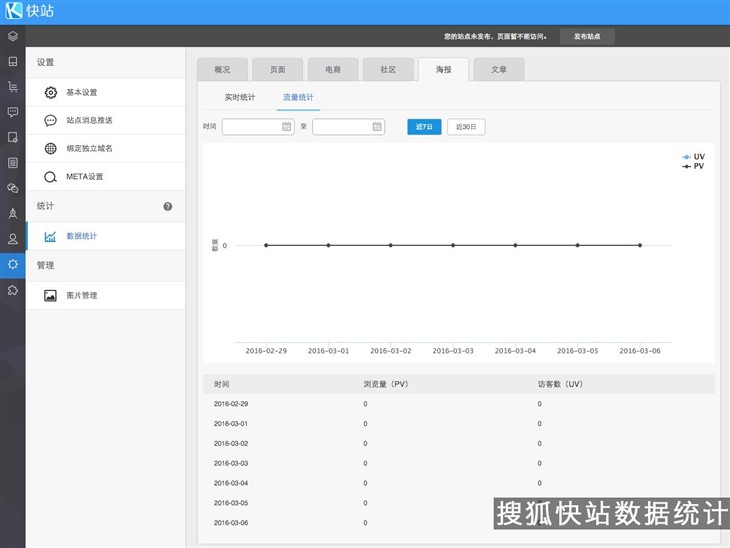Open 数据统计 menu entry
Viewport: 730px width, 548px height.
pyautogui.click(x=106, y=237)
